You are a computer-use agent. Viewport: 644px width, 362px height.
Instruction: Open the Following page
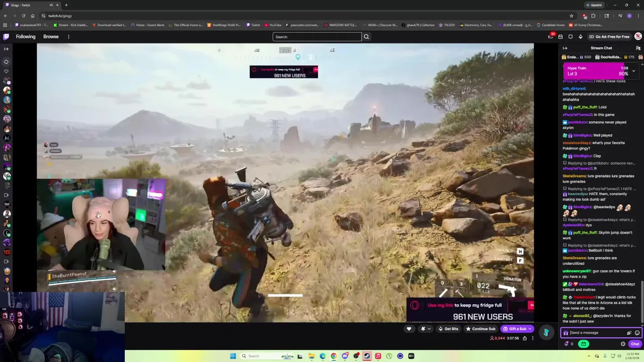[26, 37]
